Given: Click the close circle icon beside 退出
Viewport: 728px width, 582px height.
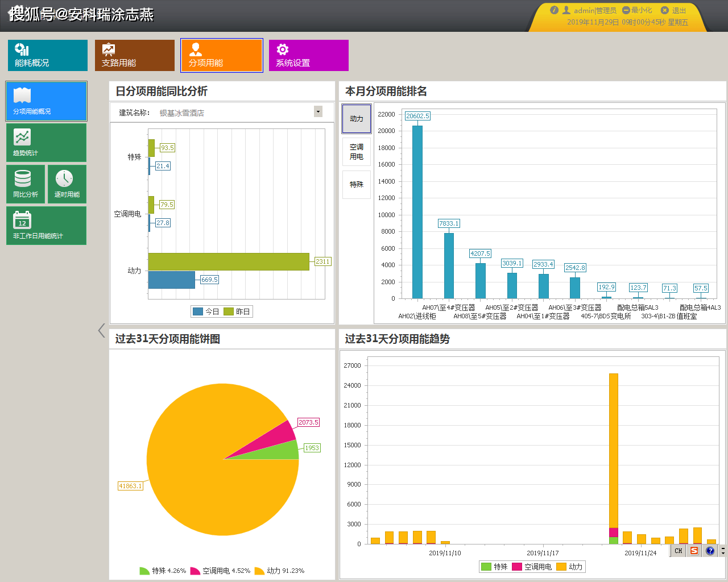Looking at the screenshot, I should tap(664, 10).
